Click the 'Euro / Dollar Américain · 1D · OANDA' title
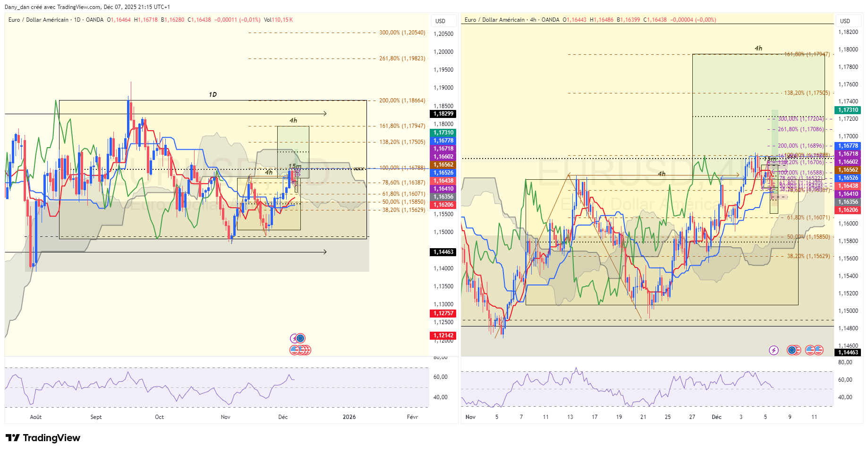The height and width of the screenshot is (452, 868). (56, 20)
